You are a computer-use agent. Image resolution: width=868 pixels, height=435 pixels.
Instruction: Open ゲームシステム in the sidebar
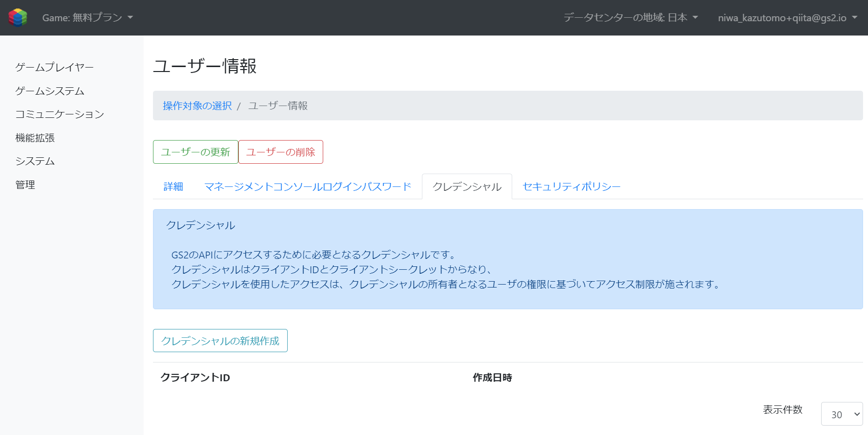pyautogui.click(x=50, y=91)
